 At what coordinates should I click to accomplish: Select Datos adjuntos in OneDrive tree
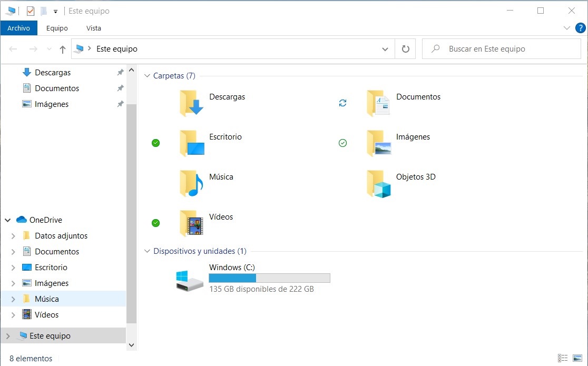(x=61, y=236)
